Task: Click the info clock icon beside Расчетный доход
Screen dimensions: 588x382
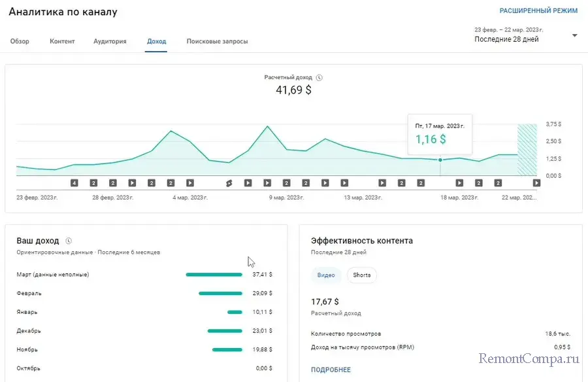Action: coord(319,78)
